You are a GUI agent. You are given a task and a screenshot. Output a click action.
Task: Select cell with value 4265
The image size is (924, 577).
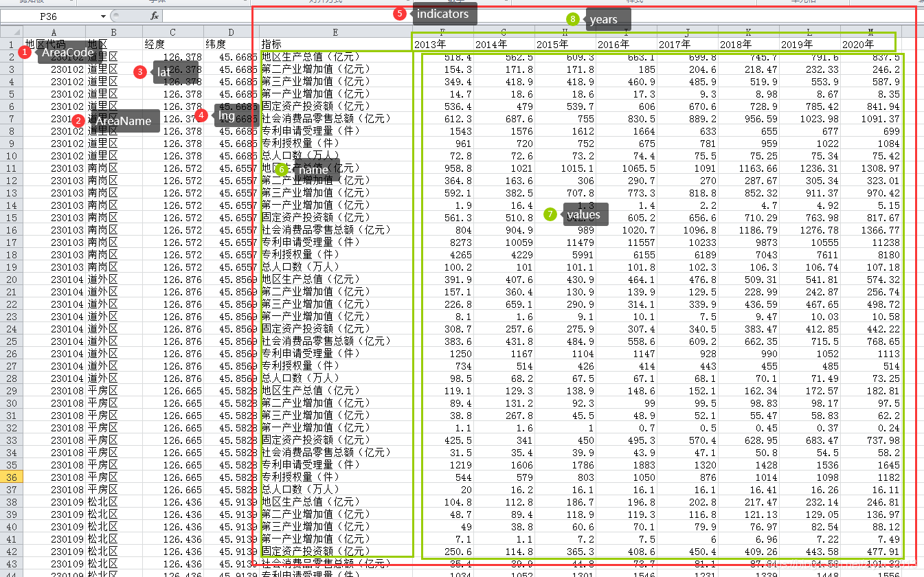click(x=442, y=254)
